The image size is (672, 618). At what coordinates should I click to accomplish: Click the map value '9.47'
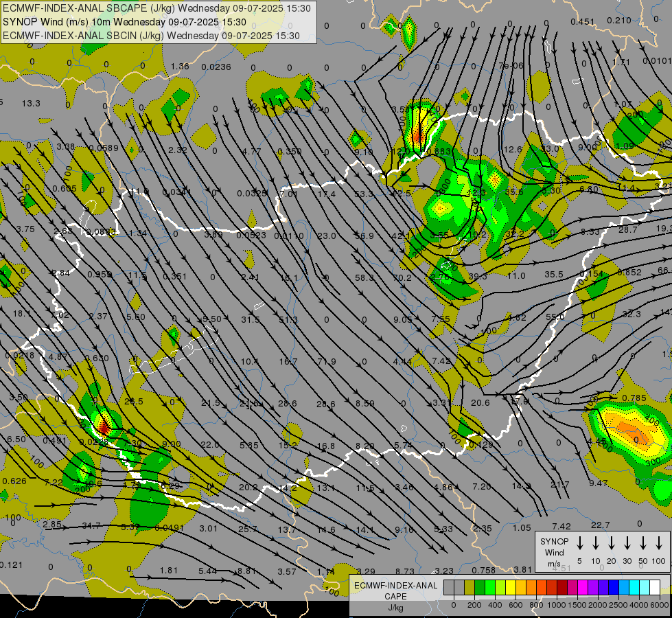(x=598, y=483)
